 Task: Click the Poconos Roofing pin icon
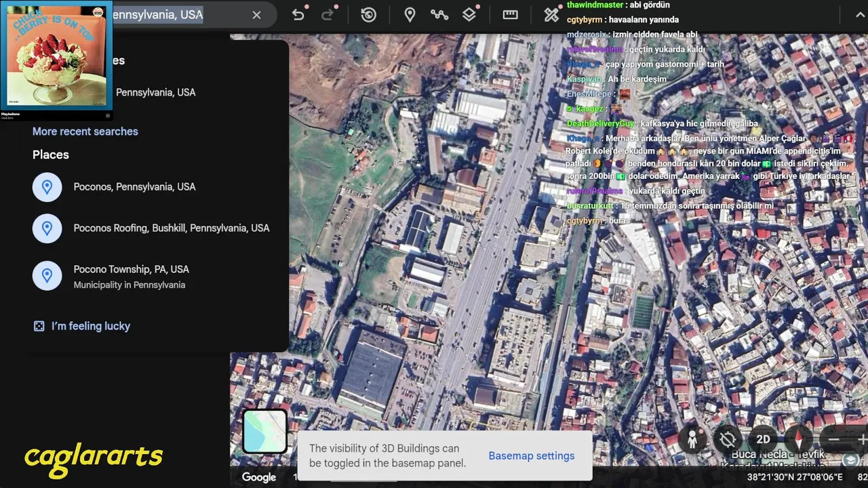coord(47,228)
